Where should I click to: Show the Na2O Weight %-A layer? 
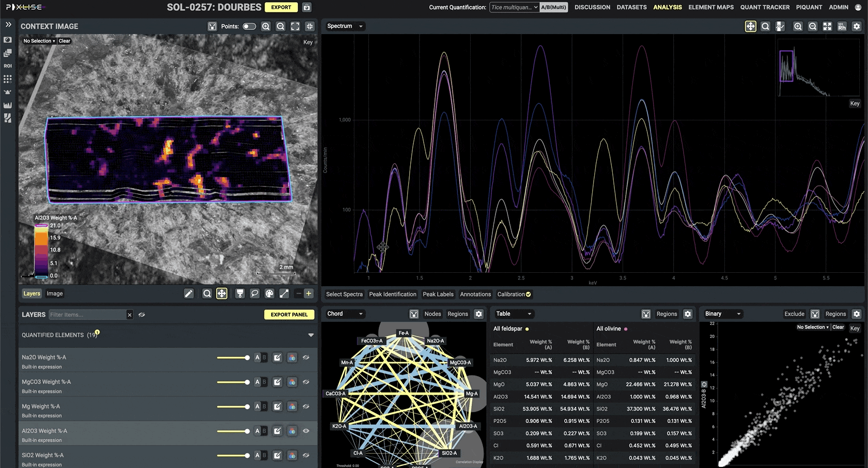[x=306, y=357]
